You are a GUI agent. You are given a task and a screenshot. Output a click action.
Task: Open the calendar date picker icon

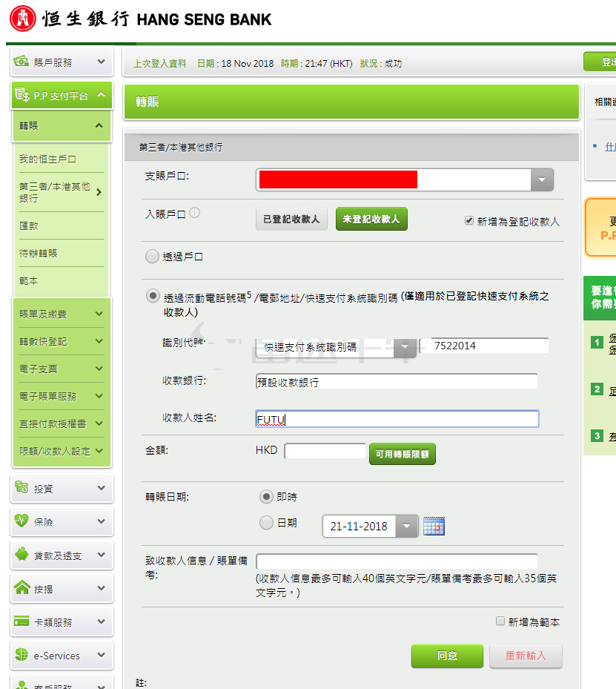(x=434, y=526)
